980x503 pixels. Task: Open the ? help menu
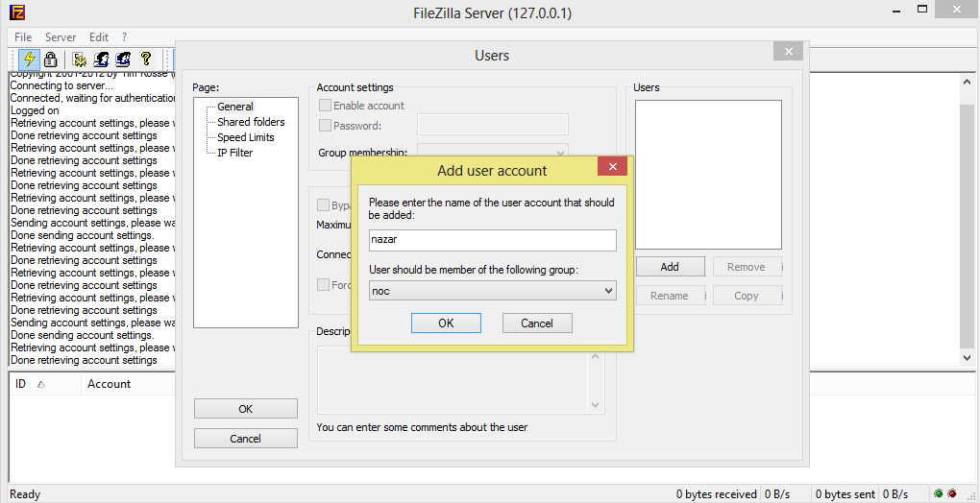click(x=124, y=36)
